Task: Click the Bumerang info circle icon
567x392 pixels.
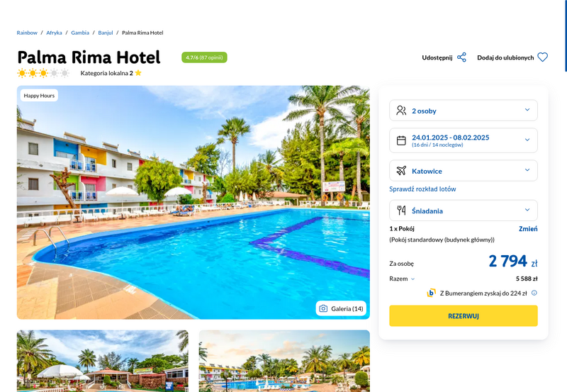Action: pos(534,293)
